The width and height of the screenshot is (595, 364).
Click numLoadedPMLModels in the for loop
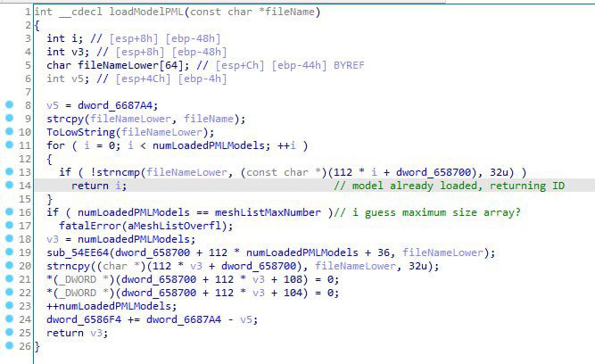(209, 145)
